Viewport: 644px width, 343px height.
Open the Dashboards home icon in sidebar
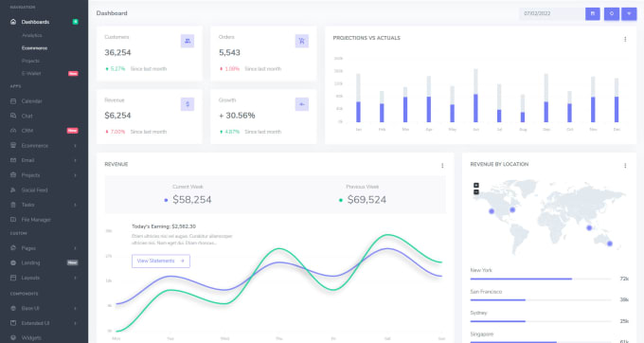tap(13, 22)
